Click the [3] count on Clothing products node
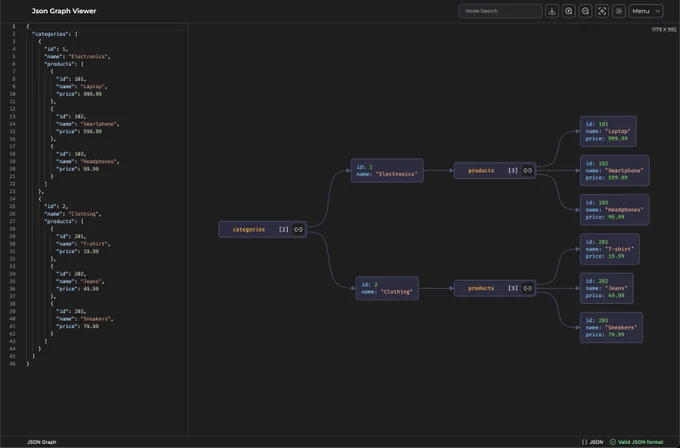Screen dimensions: 680x448 [513, 288]
